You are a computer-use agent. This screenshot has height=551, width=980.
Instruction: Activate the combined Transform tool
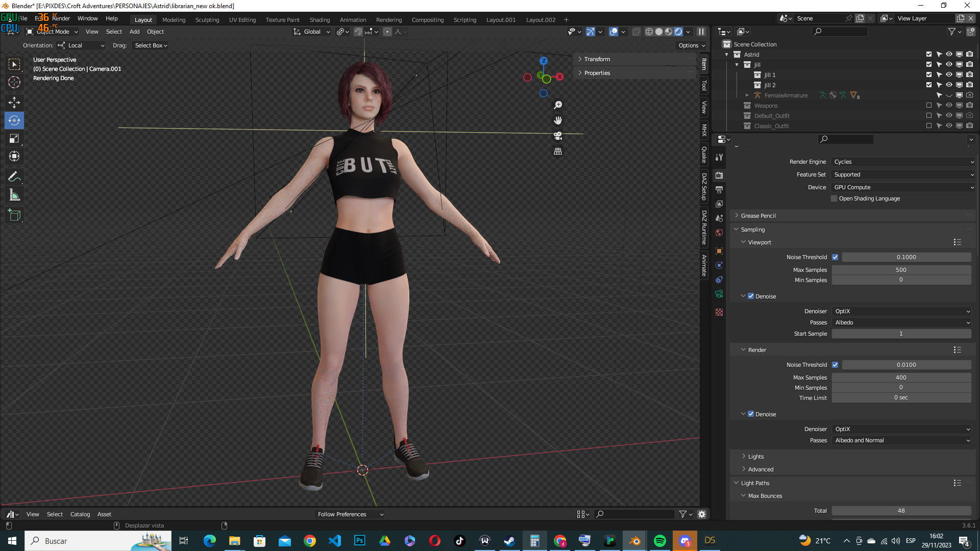(x=14, y=156)
